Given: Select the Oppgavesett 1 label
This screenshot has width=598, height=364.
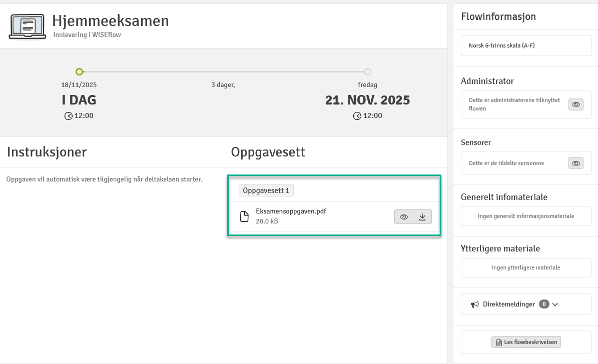Looking at the screenshot, I should (x=266, y=190).
